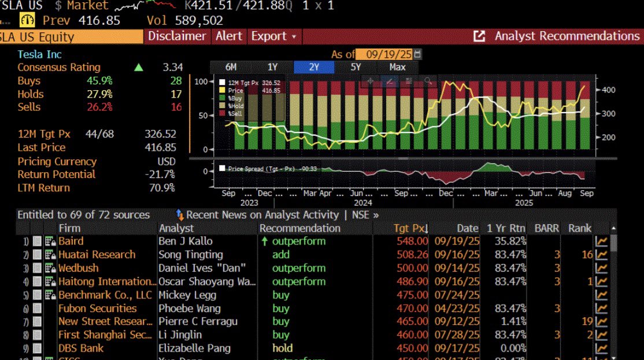
Task: Click the yellow Price legend swatch
Action: [x=222, y=91]
